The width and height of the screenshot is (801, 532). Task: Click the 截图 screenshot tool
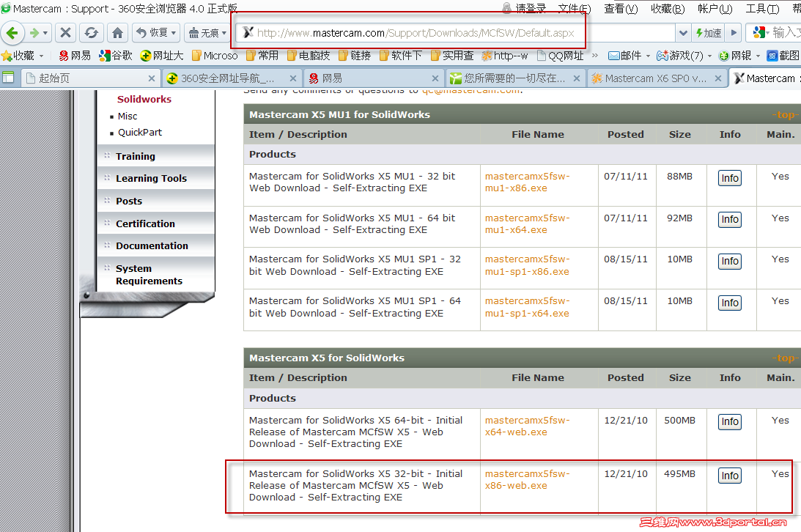[783, 55]
